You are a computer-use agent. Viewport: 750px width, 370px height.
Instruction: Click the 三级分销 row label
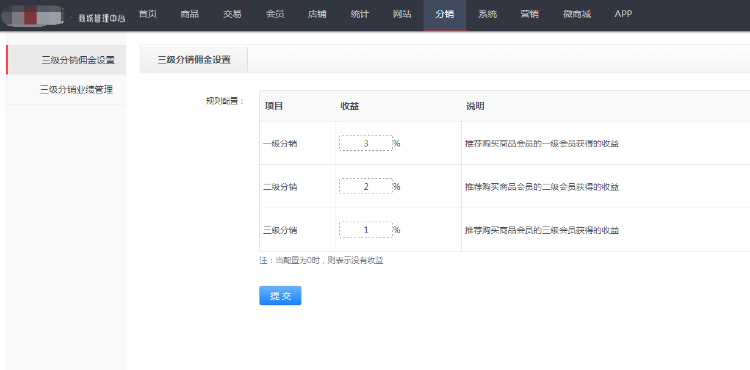tap(280, 230)
